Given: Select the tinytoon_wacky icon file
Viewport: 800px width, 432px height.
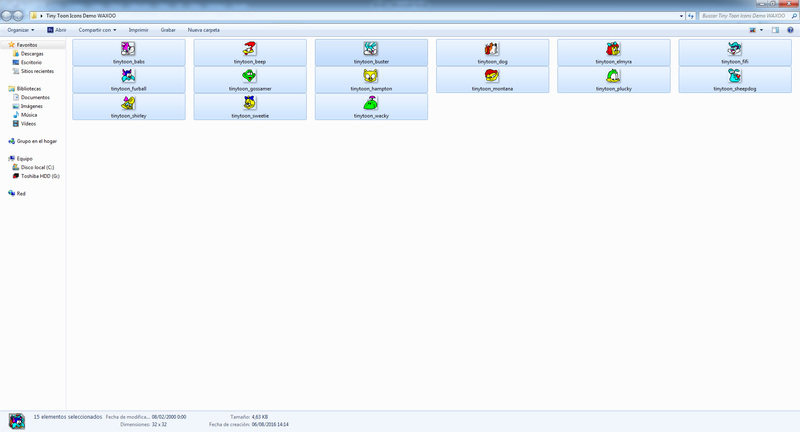Looking at the screenshot, I should click(x=371, y=107).
